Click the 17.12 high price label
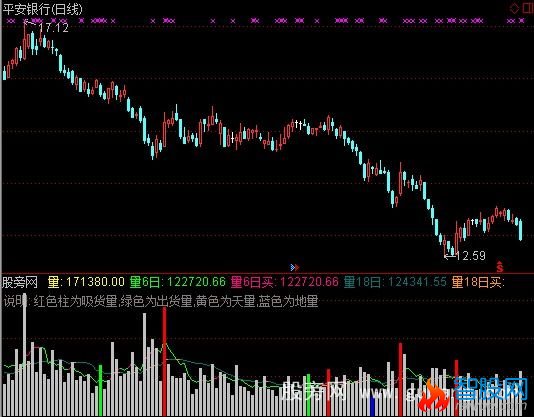The image size is (534, 417). click(x=54, y=28)
